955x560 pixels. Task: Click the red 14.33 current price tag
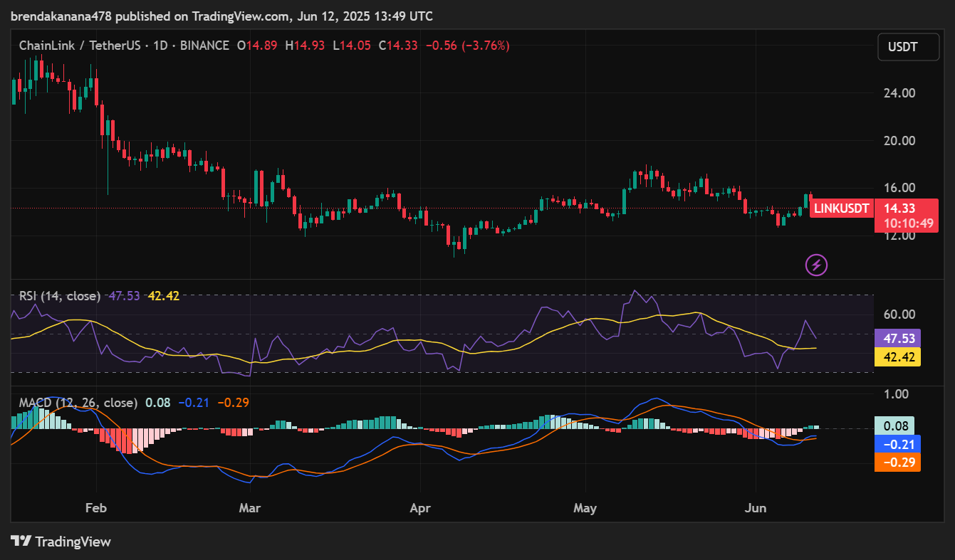[899, 208]
